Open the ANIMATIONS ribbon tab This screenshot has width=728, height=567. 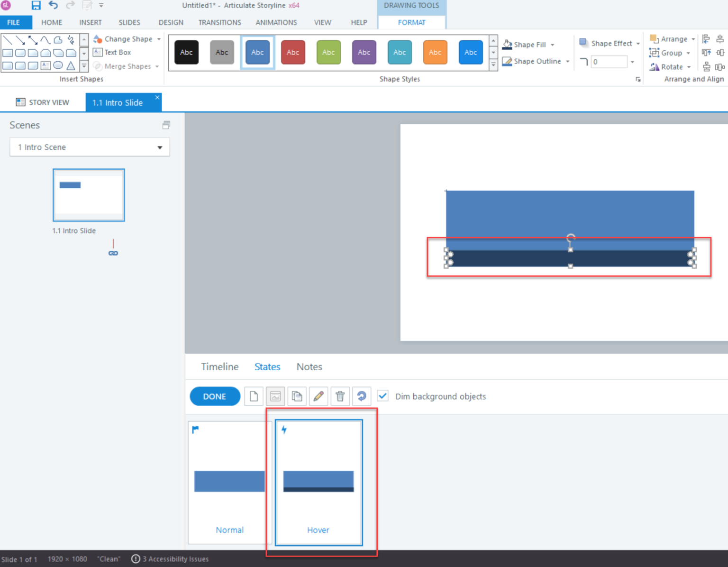[276, 22]
